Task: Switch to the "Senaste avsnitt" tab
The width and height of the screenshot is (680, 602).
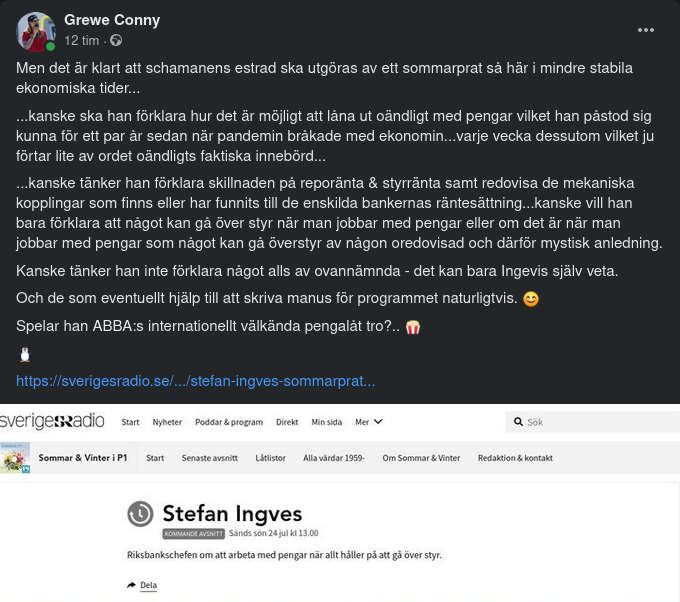Action: coord(209,458)
